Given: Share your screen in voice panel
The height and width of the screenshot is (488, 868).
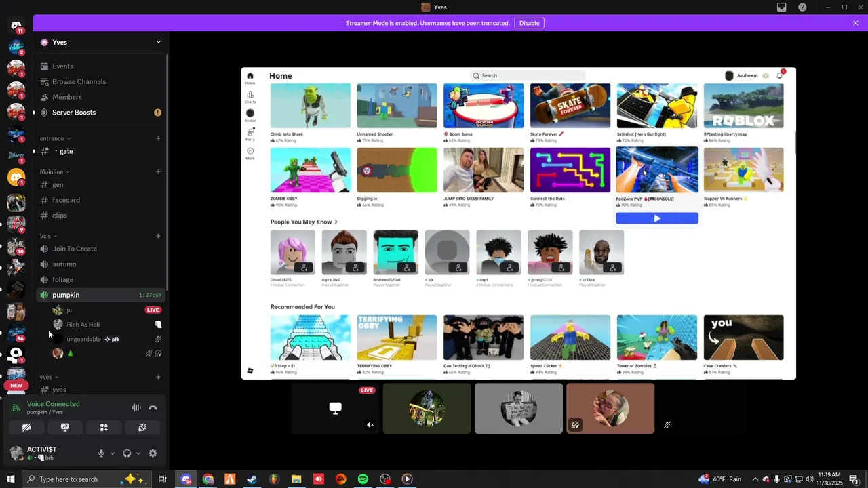Looking at the screenshot, I should tap(65, 428).
